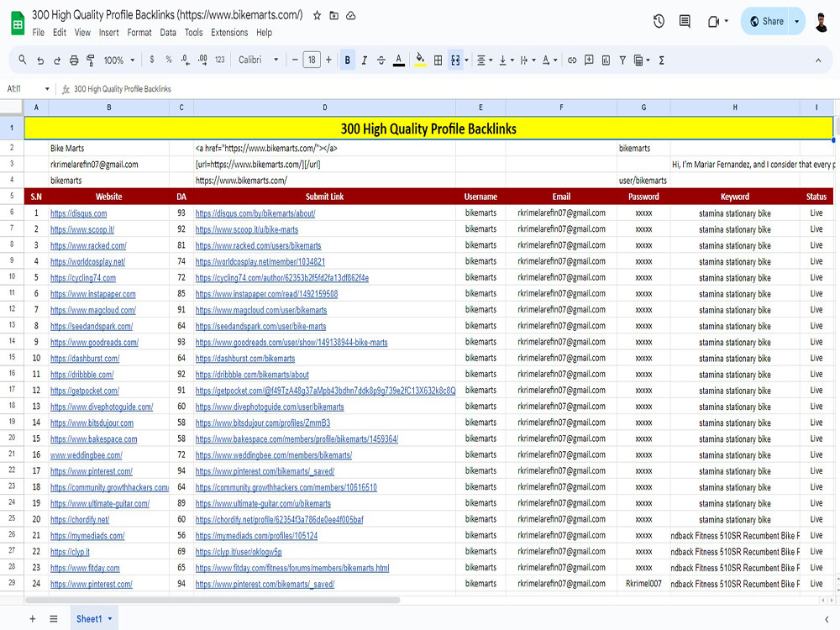The height and width of the screenshot is (630, 840).
Task: Format as percent
Action: (x=169, y=60)
